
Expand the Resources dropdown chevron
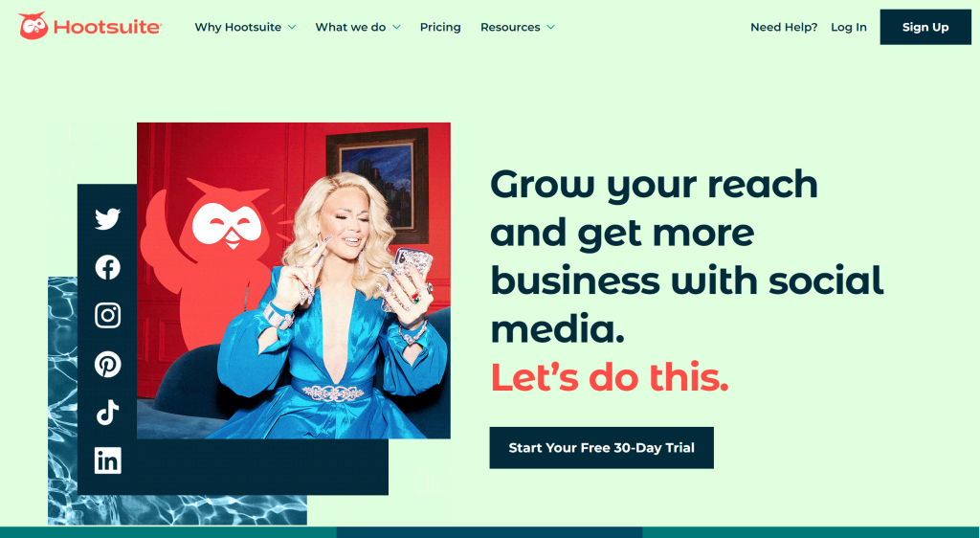pyautogui.click(x=550, y=28)
